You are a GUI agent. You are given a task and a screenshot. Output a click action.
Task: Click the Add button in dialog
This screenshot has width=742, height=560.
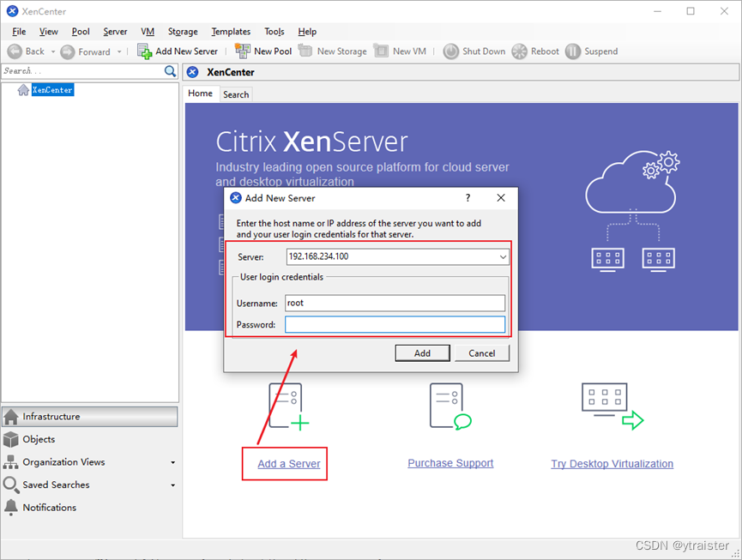pyautogui.click(x=423, y=353)
